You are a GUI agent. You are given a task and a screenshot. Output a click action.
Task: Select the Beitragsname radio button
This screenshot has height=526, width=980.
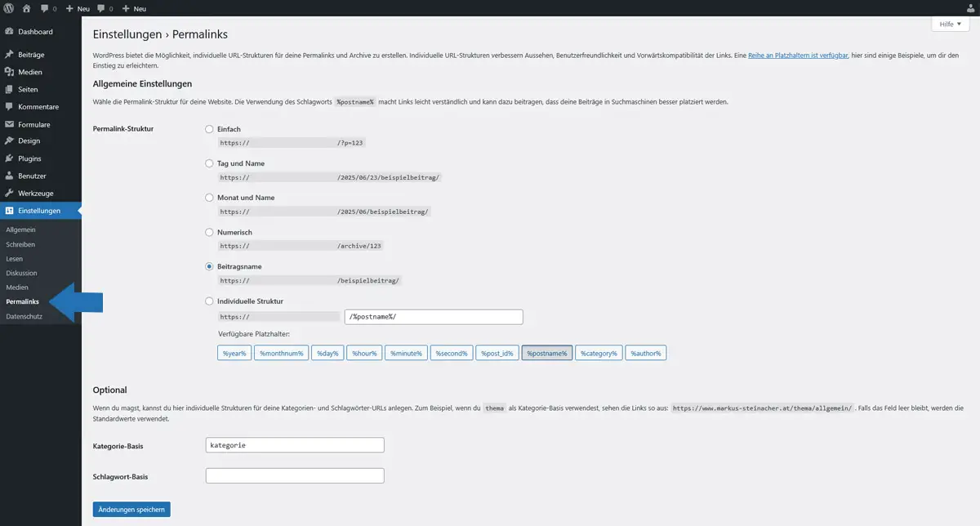pyautogui.click(x=209, y=266)
